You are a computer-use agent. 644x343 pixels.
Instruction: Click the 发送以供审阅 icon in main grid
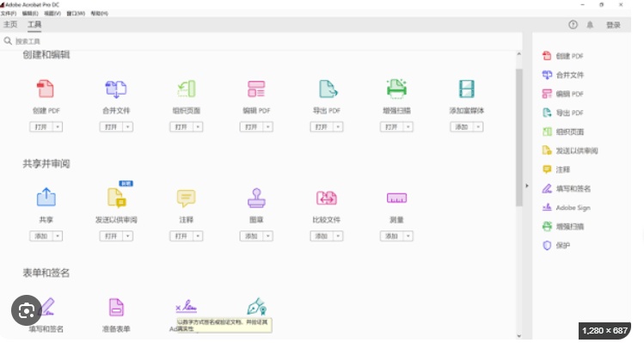(x=117, y=198)
